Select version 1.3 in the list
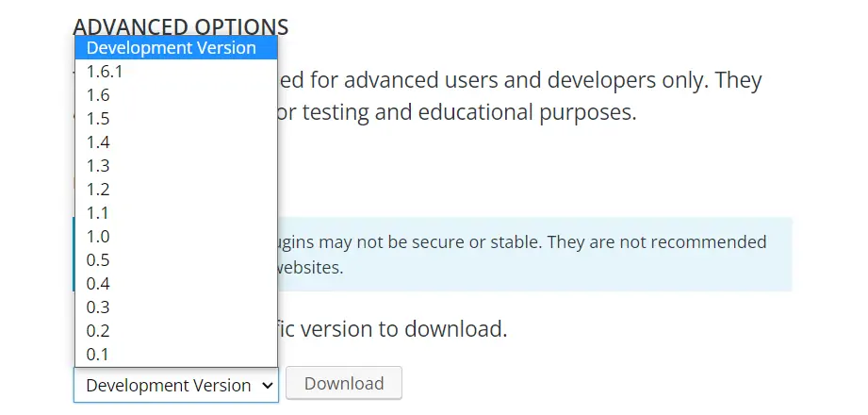 (x=175, y=165)
